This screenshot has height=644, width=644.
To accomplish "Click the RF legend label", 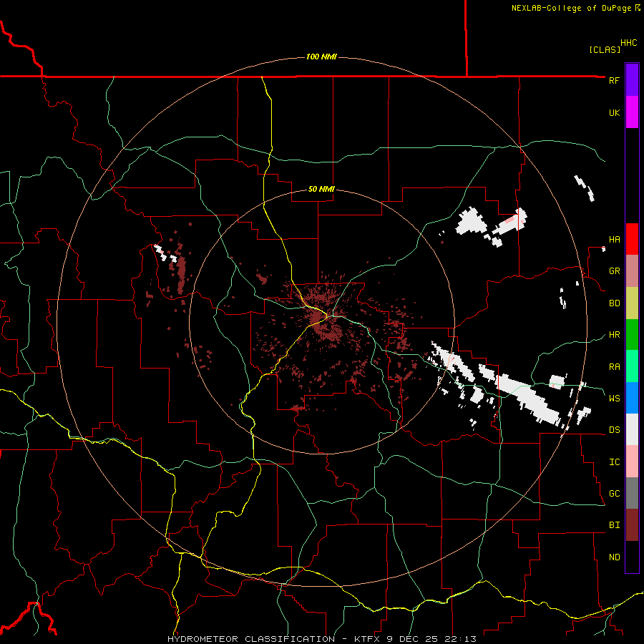I will pos(614,80).
